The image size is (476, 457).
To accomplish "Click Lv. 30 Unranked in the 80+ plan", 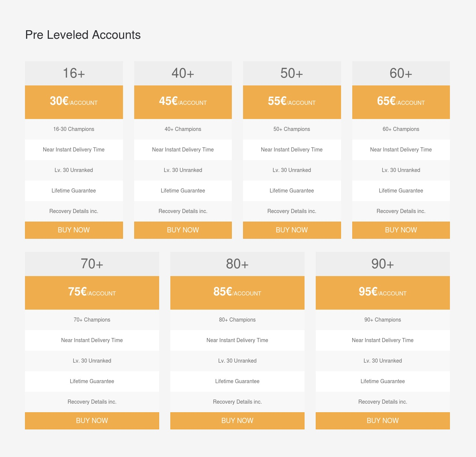I will pos(237,361).
